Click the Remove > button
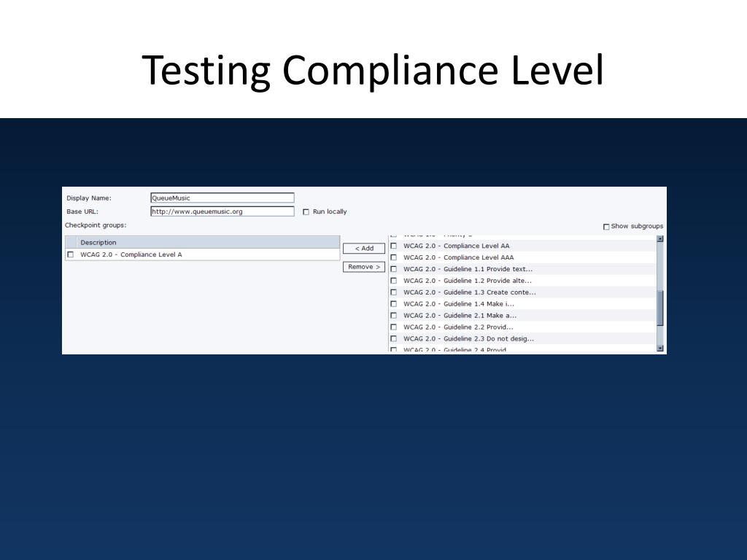The height and width of the screenshot is (560, 747). point(364,267)
